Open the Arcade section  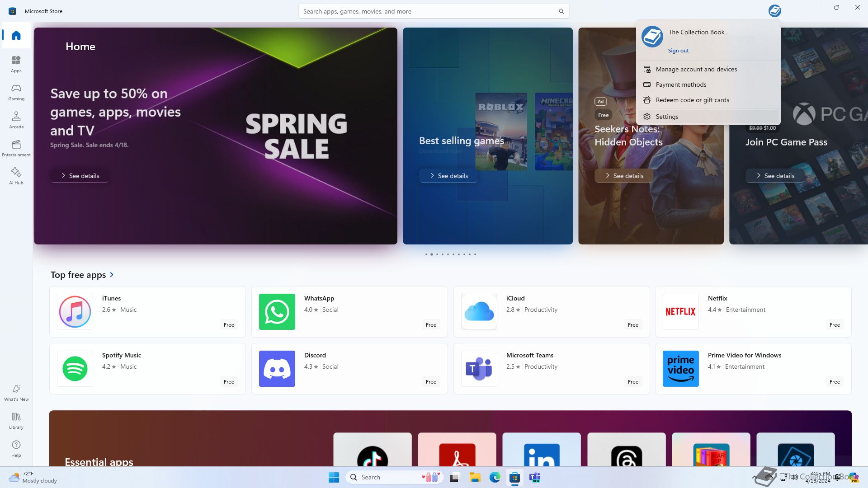pyautogui.click(x=16, y=120)
